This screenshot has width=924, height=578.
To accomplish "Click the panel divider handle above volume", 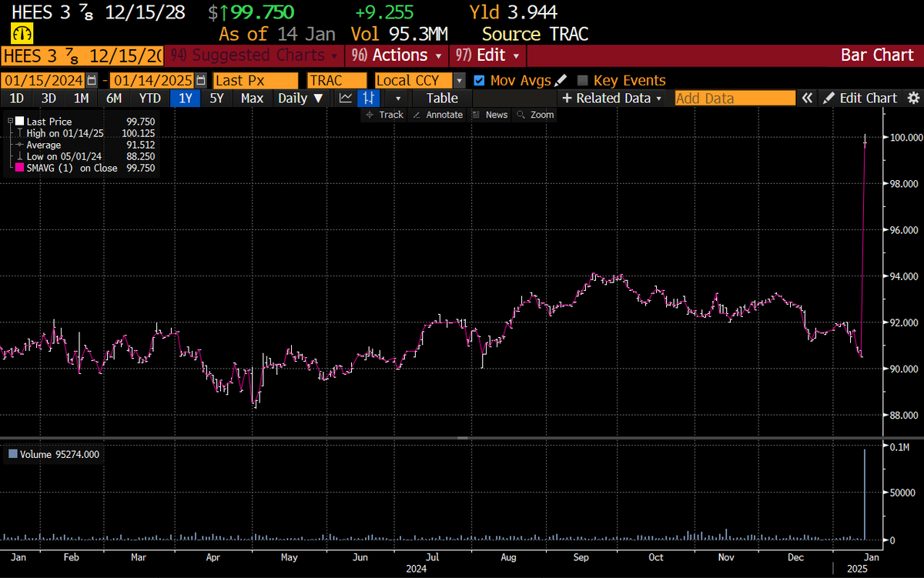I will tap(462, 438).
